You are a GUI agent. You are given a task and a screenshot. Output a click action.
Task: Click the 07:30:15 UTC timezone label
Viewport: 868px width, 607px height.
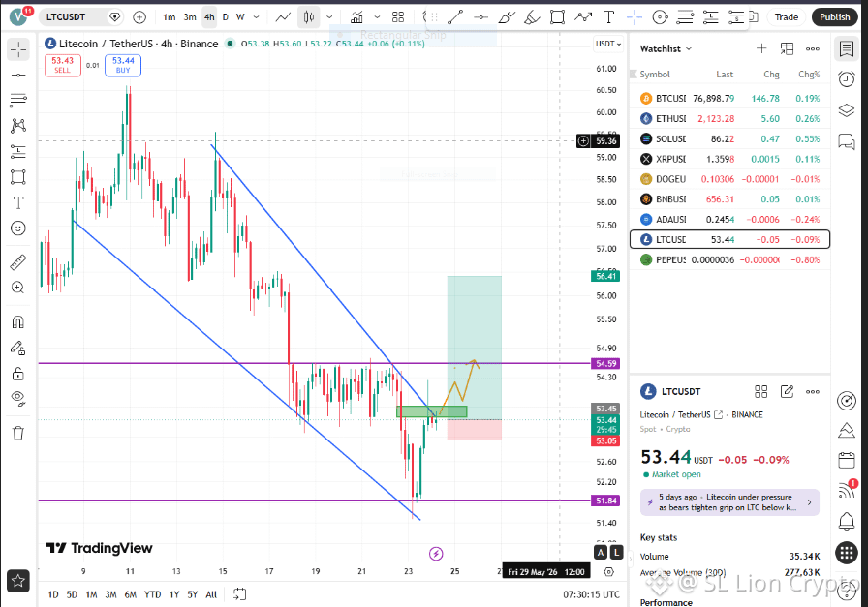591,594
